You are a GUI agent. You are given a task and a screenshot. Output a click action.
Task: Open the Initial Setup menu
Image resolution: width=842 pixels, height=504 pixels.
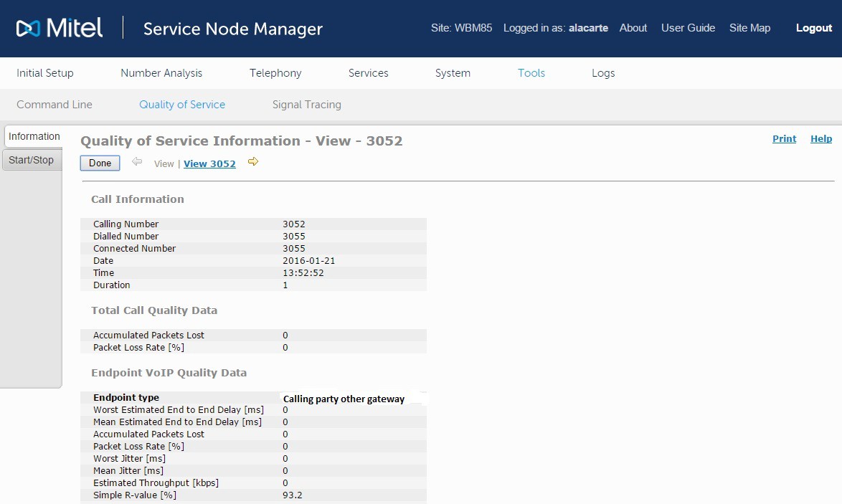click(x=45, y=73)
